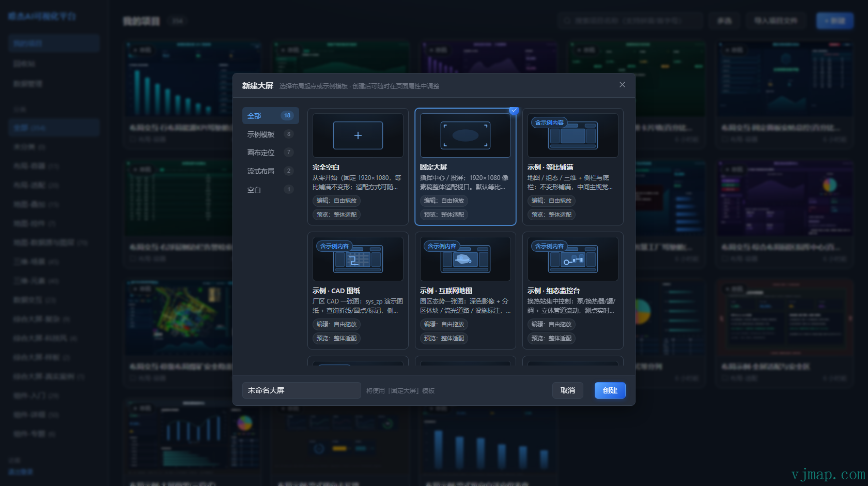Pick the 示例·等比铺满 layout thumbnail

573,135
